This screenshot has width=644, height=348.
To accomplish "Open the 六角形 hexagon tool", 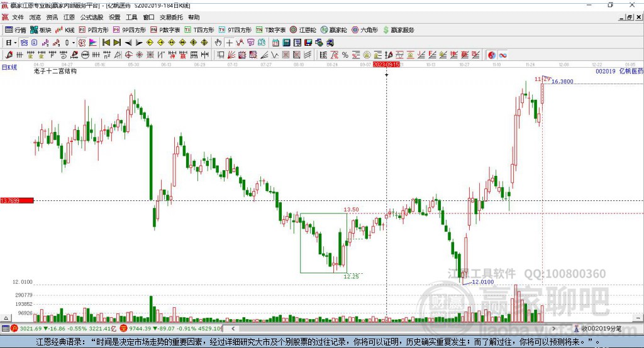I will coord(365,30).
